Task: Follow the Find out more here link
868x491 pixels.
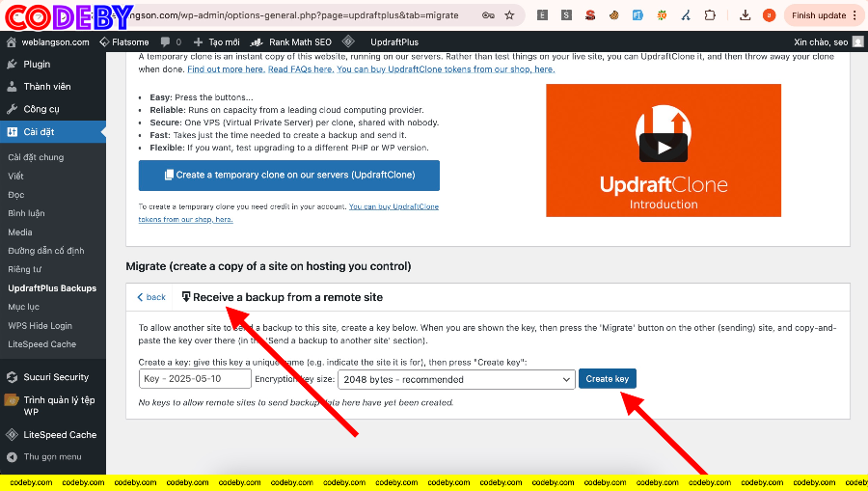Action: pos(226,69)
